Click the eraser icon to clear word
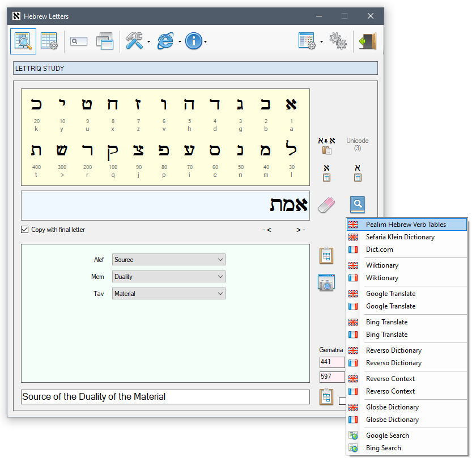The image size is (476, 465). tap(326, 204)
